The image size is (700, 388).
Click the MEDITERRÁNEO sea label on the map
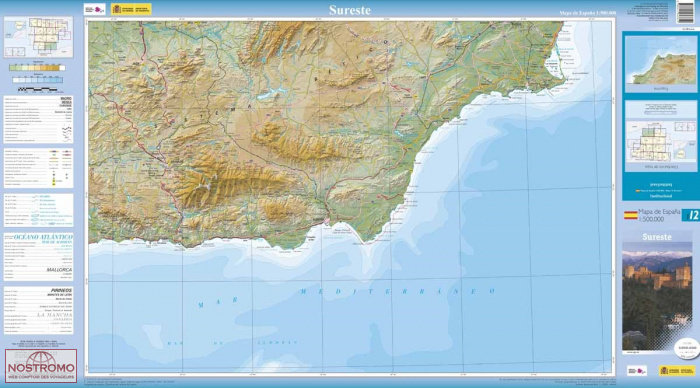(x=397, y=292)
